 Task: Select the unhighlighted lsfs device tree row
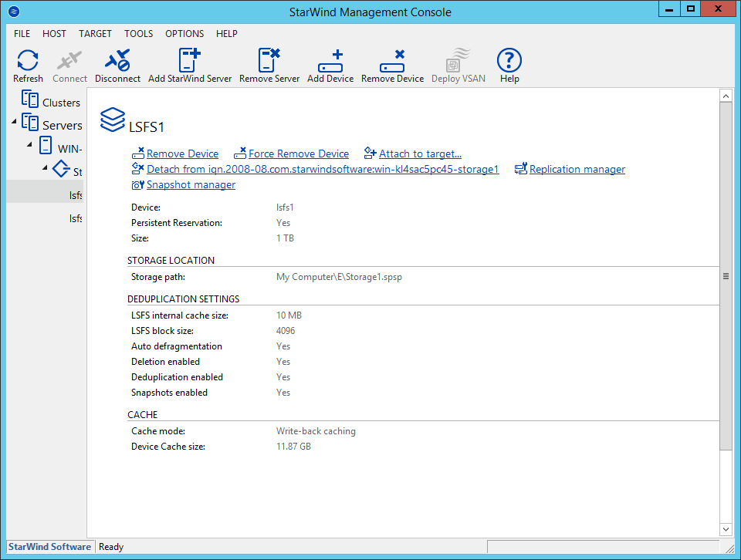[x=46, y=218]
